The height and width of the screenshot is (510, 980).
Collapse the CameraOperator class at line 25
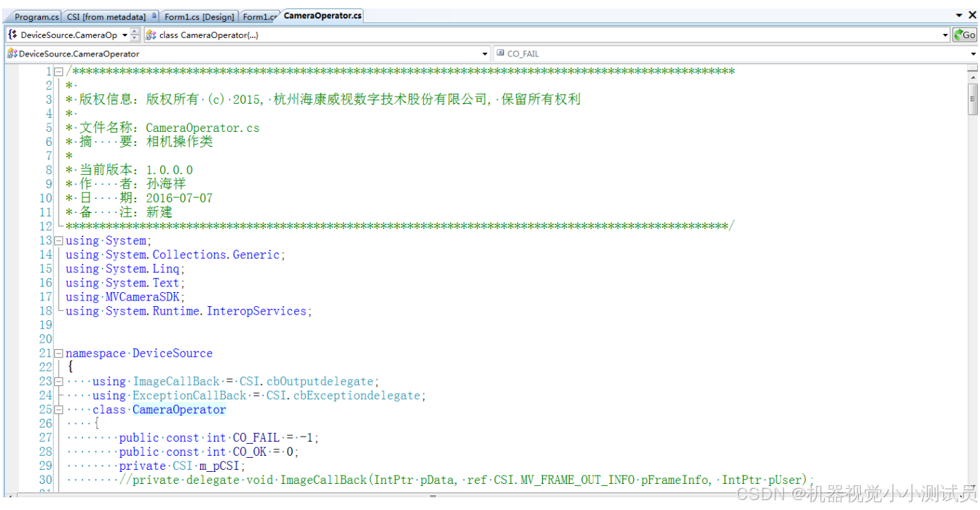(58, 409)
